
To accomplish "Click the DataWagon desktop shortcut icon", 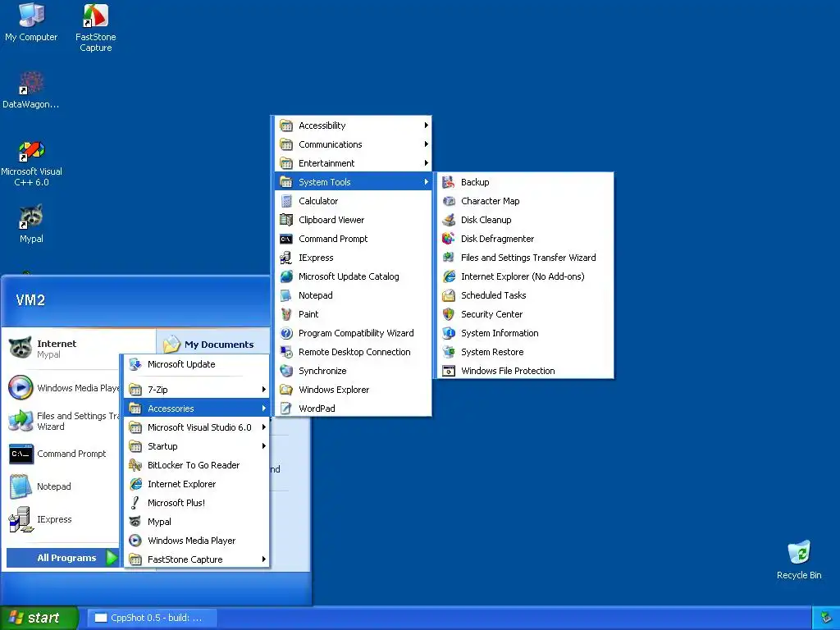I will (x=31, y=83).
